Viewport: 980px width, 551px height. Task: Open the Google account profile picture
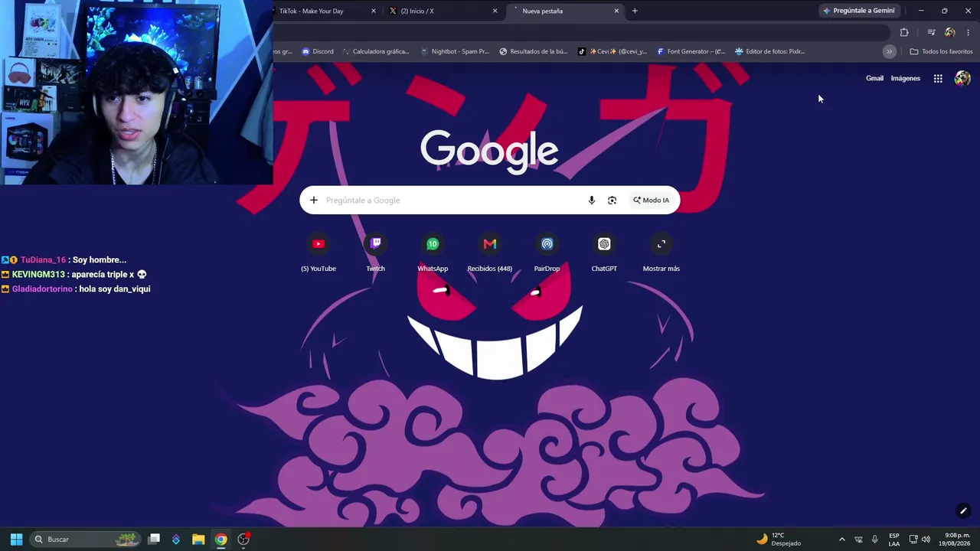click(962, 78)
